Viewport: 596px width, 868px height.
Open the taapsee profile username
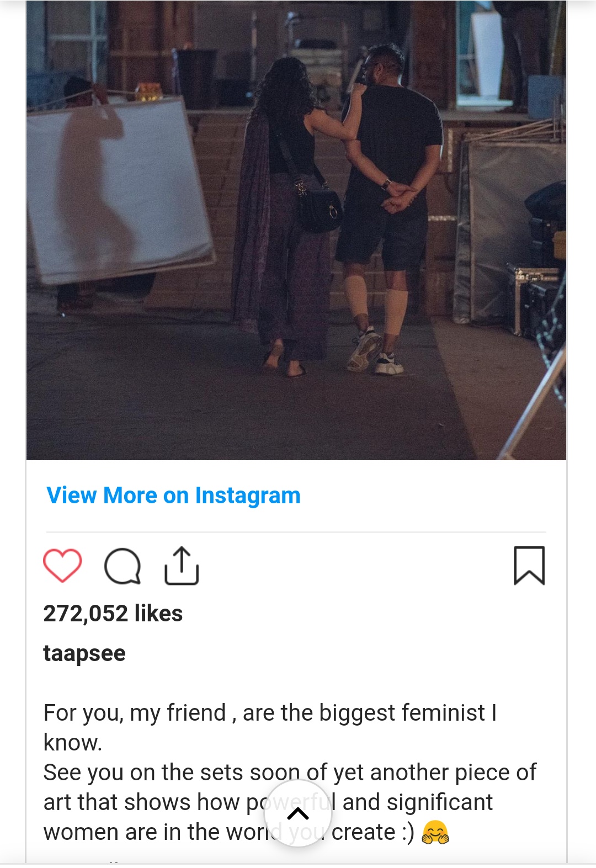click(x=84, y=653)
